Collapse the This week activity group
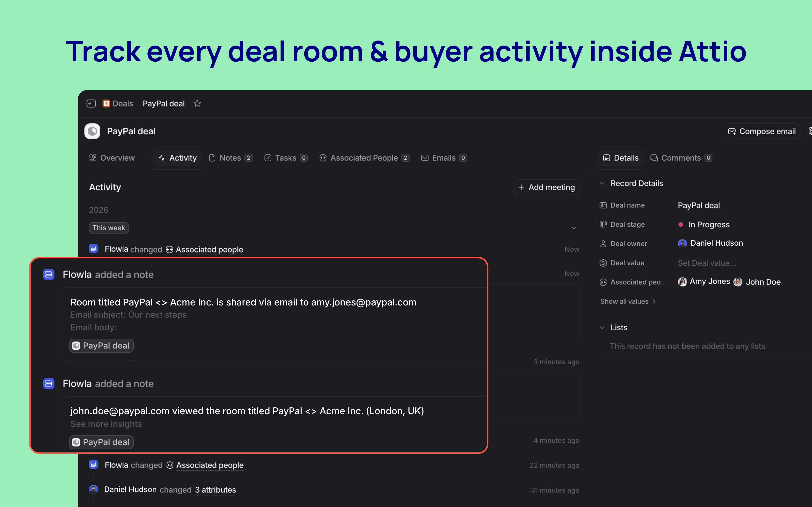This screenshot has width=812, height=507. [x=574, y=228]
